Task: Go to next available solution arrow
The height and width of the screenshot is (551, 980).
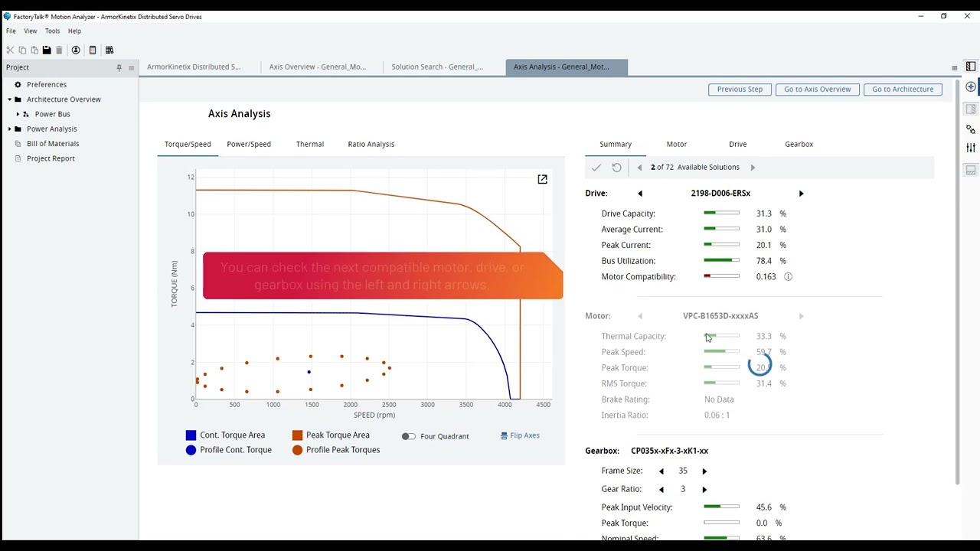Action: click(753, 168)
